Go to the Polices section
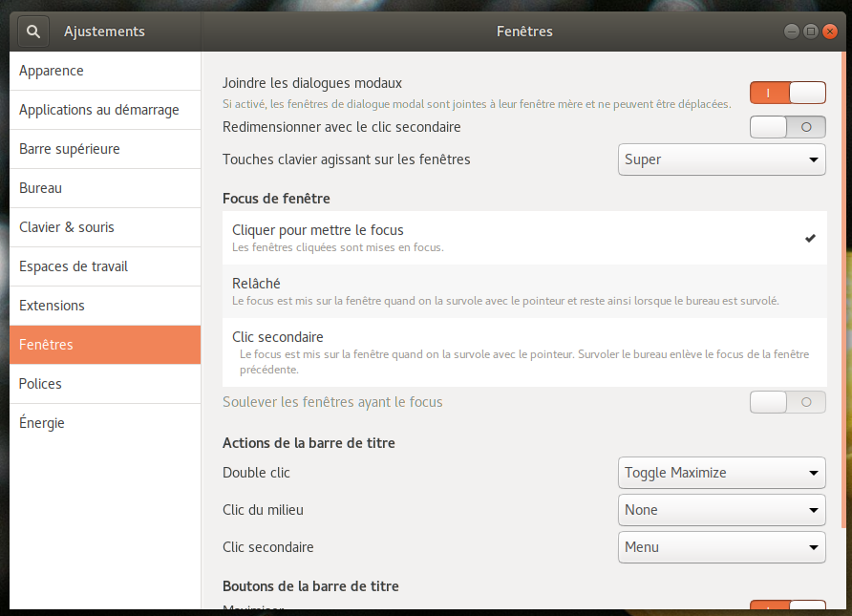Image resolution: width=852 pixels, height=616 pixels. tap(105, 384)
